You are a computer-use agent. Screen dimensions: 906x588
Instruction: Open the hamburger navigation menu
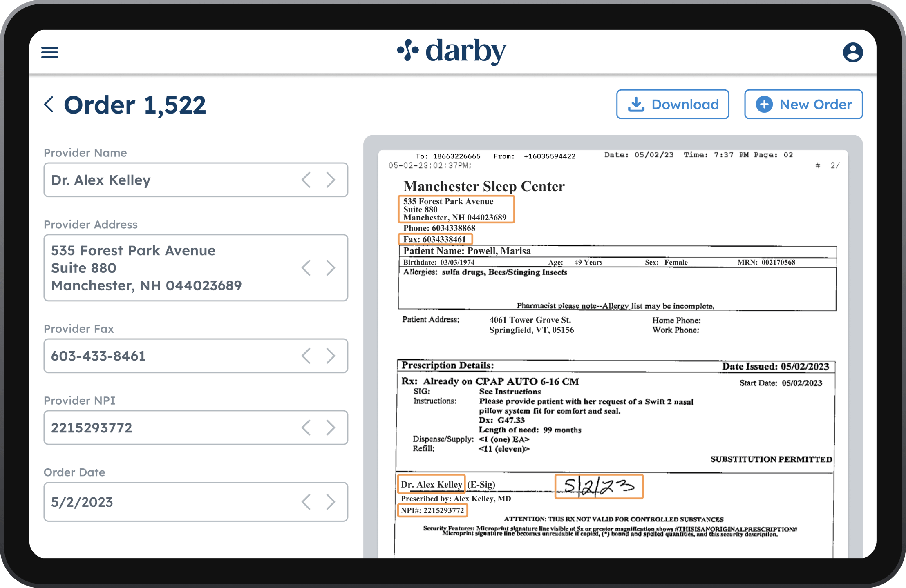pos(50,52)
